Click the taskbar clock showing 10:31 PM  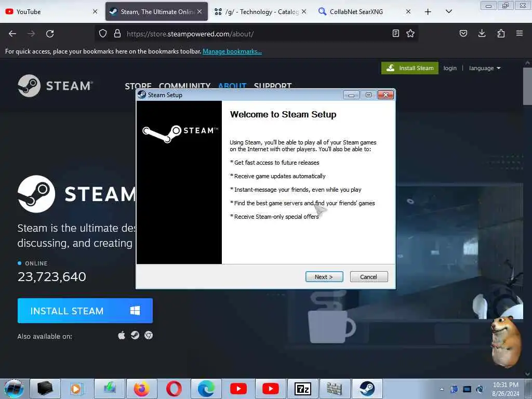coord(506,389)
